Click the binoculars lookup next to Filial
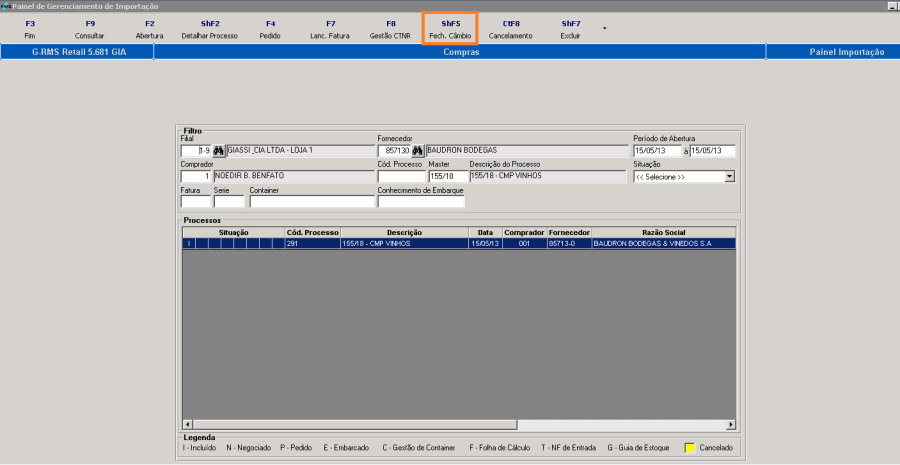Image resolution: width=900 pixels, height=465 pixels. 219,151
